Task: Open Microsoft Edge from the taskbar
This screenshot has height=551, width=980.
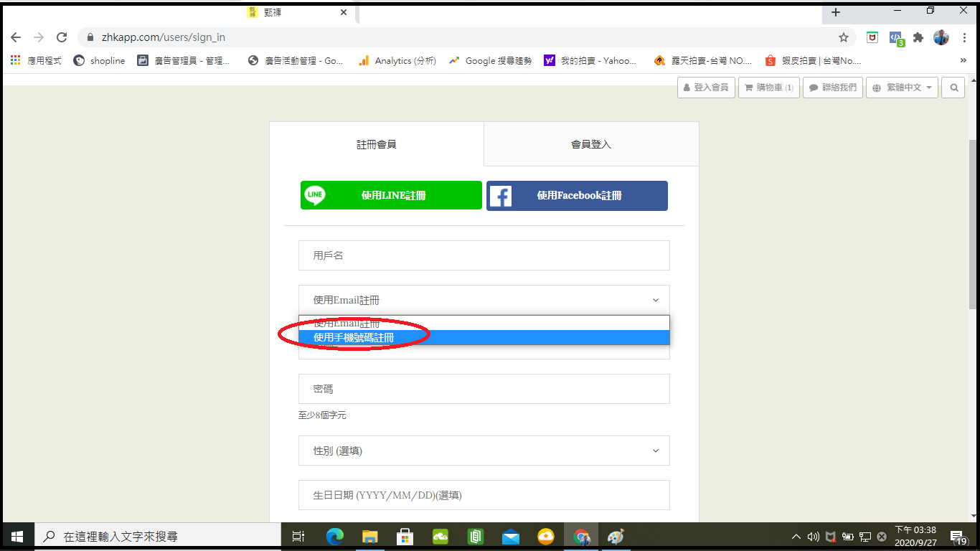Action: click(334, 536)
